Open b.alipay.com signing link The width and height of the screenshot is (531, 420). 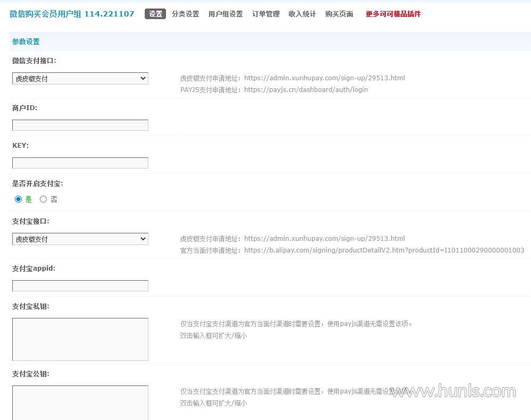point(384,250)
